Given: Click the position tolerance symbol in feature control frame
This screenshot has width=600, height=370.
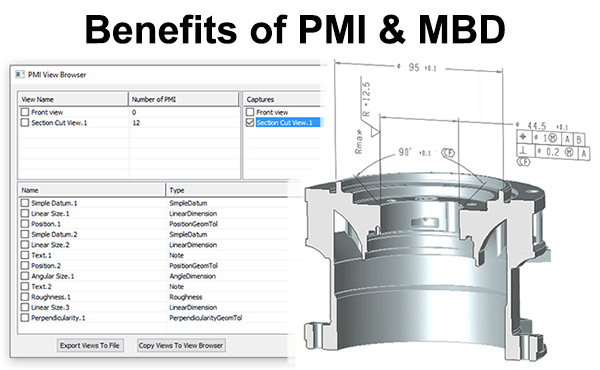Looking at the screenshot, I should tap(523, 137).
